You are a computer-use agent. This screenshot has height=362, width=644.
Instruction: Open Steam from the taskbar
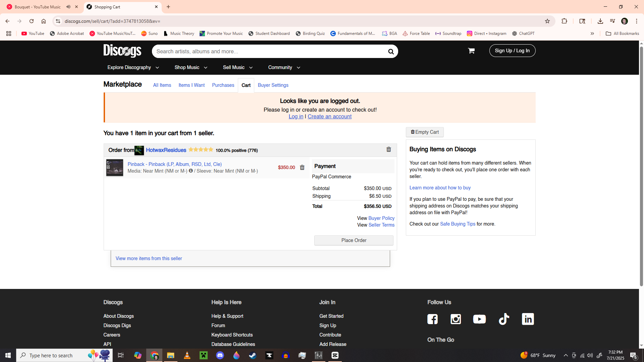click(x=253, y=355)
